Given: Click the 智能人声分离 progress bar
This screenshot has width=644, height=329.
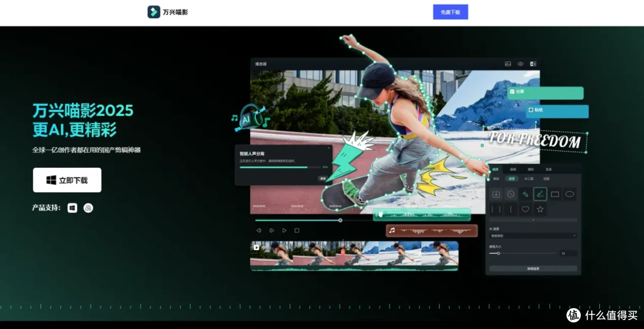Looking at the screenshot, I should [x=280, y=167].
